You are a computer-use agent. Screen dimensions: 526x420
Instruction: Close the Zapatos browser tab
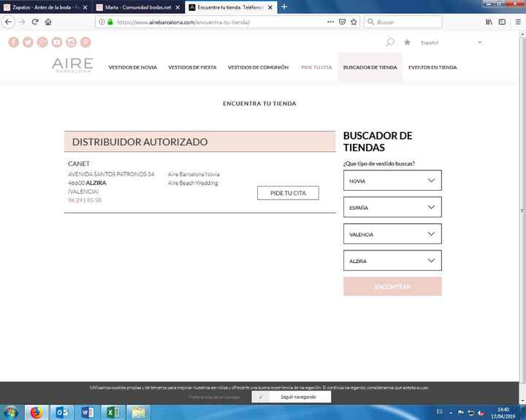click(85, 7)
